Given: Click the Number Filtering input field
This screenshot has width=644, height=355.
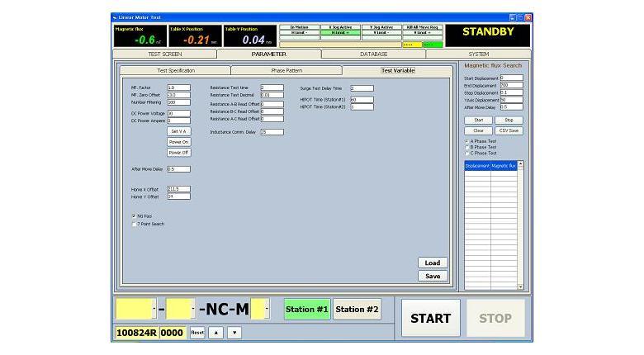Looking at the screenshot, I should pyautogui.click(x=178, y=102).
